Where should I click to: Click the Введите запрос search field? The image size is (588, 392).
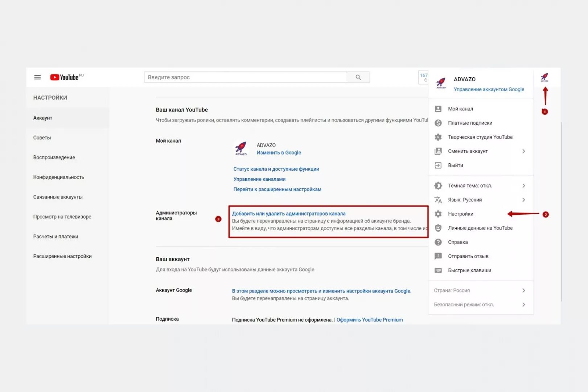click(x=246, y=77)
